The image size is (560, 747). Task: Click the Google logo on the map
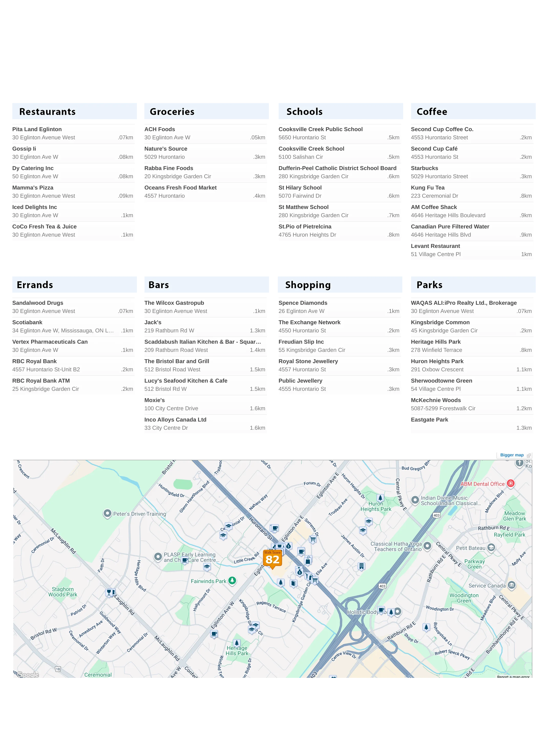[x=28, y=675]
